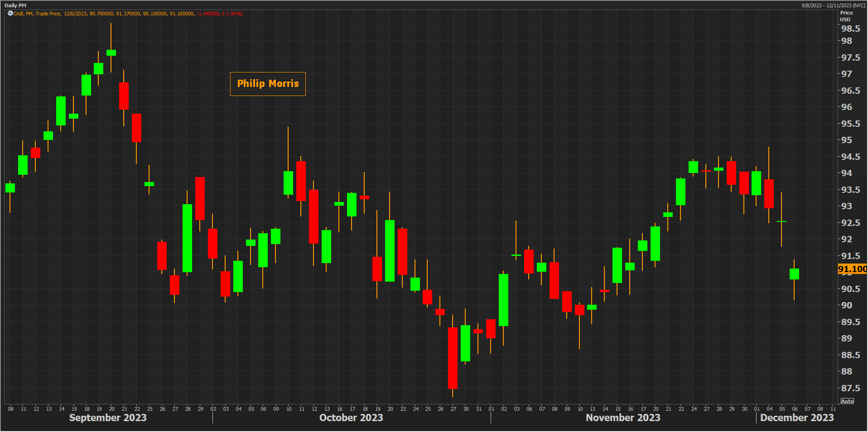Click the green candle on September 20 peak
Viewport: 868px width, 432px height.
(111, 53)
